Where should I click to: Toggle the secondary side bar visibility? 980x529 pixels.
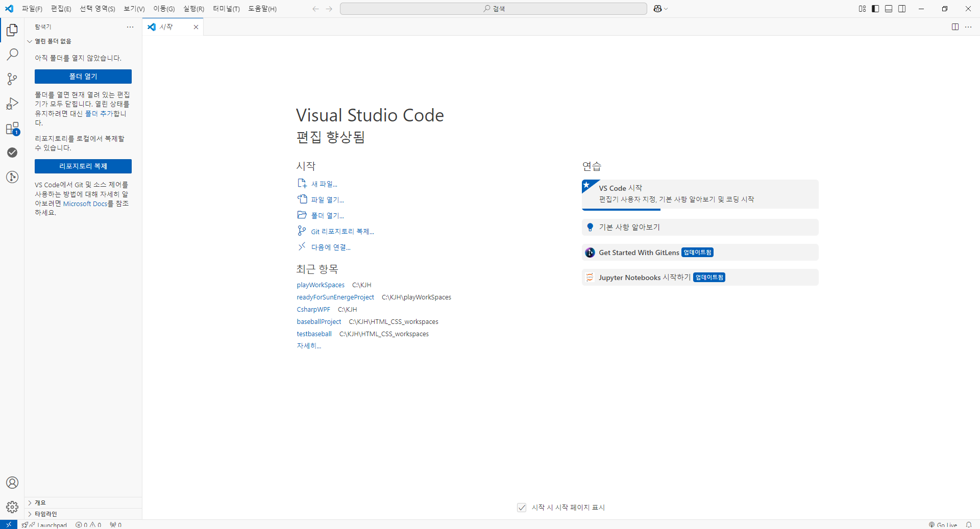pos(902,9)
